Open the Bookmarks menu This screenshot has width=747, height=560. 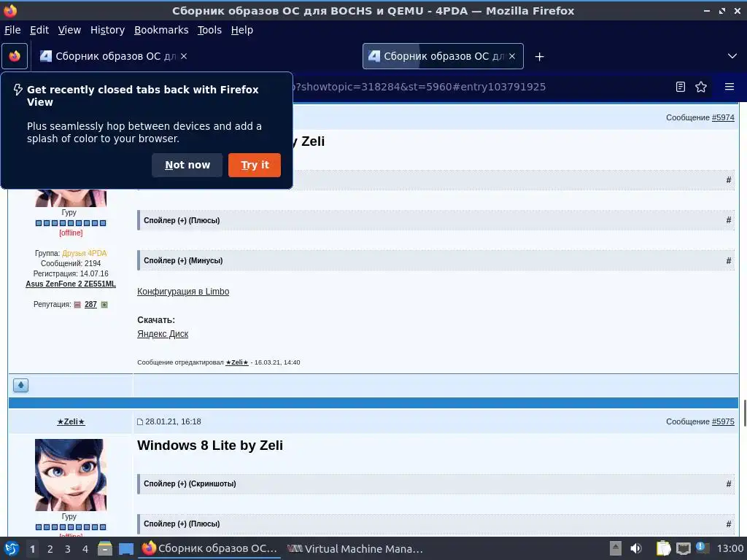tap(161, 30)
